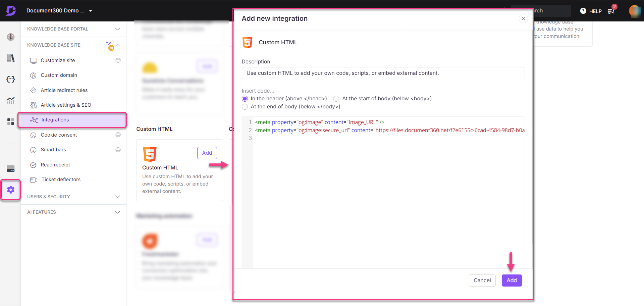644x306 pixels.
Task: Open Ticket deflectors settings
Action: pyautogui.click(x=61, y=180)
